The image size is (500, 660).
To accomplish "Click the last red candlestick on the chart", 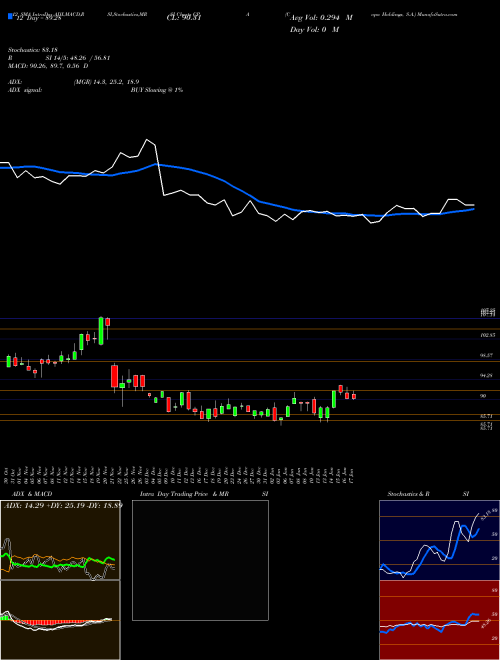I will point(354,396).
